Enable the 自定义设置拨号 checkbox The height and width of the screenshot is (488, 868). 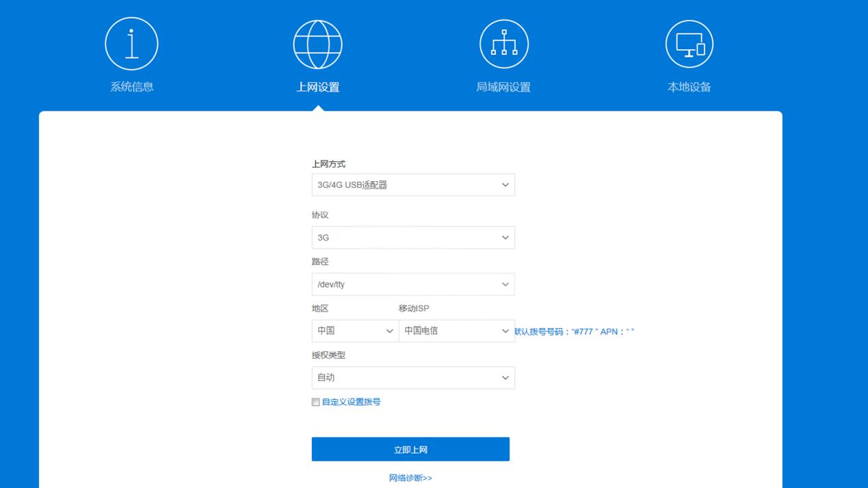[316, 402]
